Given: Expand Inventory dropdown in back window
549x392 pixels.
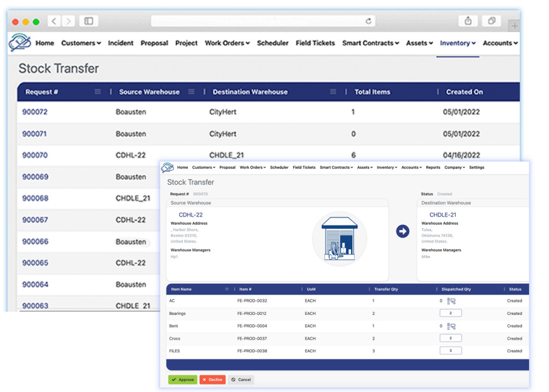Looking at the screenshot, I should [x=458, y=43].
